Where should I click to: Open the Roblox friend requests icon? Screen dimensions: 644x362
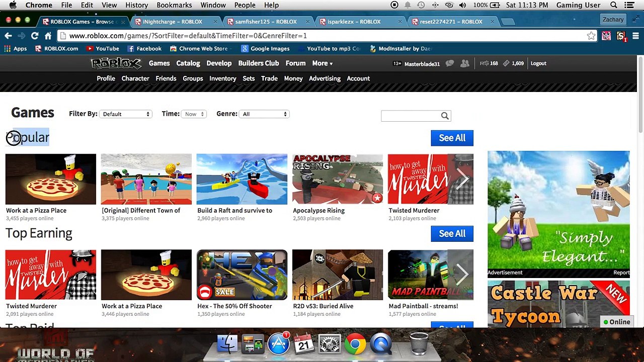point(464,63)
